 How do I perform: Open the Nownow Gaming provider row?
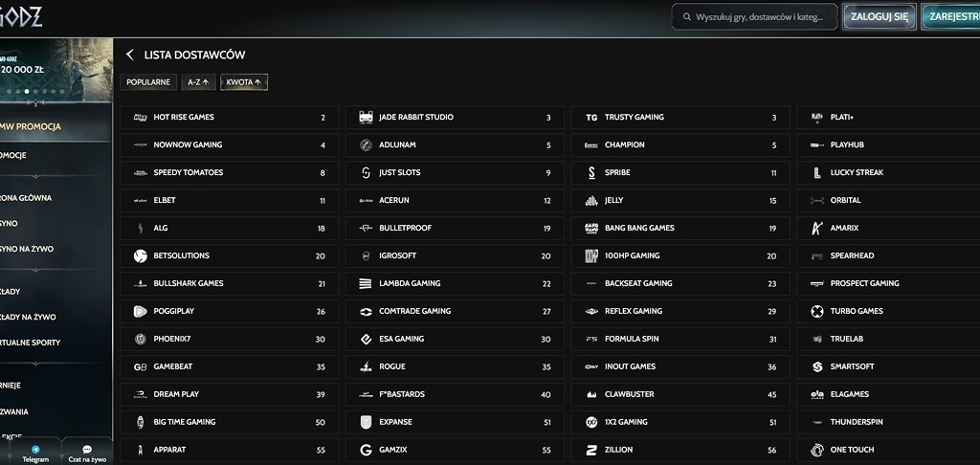(230, 145)
